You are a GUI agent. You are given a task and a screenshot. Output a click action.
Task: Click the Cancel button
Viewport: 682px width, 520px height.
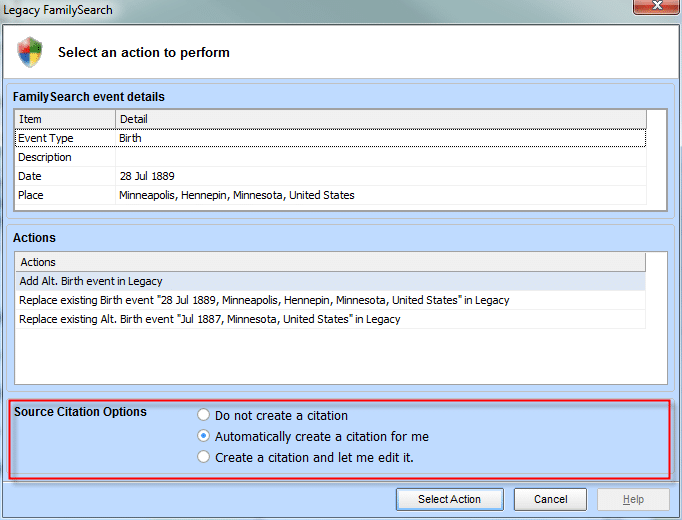(550, 499)
